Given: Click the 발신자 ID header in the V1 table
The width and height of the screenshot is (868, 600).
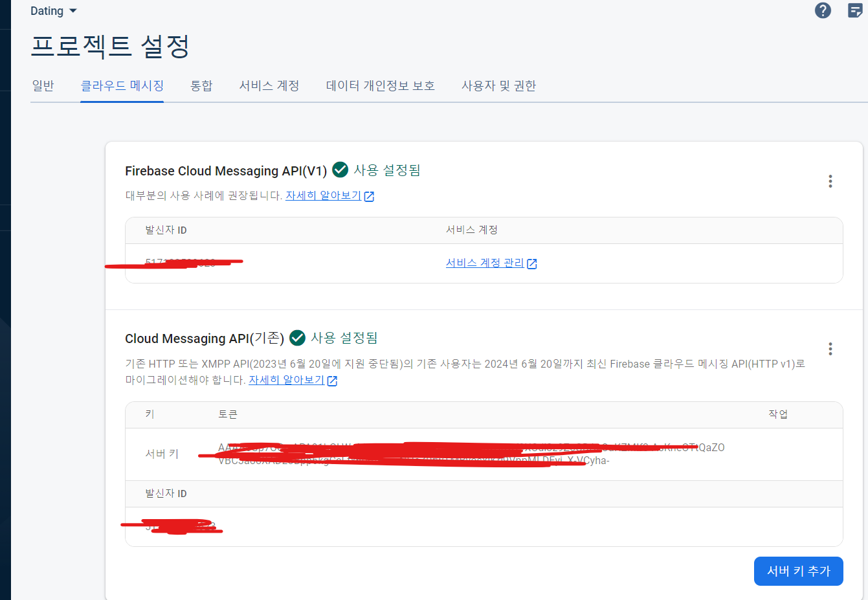Looking at the screenshot, I should click(166, 230).
